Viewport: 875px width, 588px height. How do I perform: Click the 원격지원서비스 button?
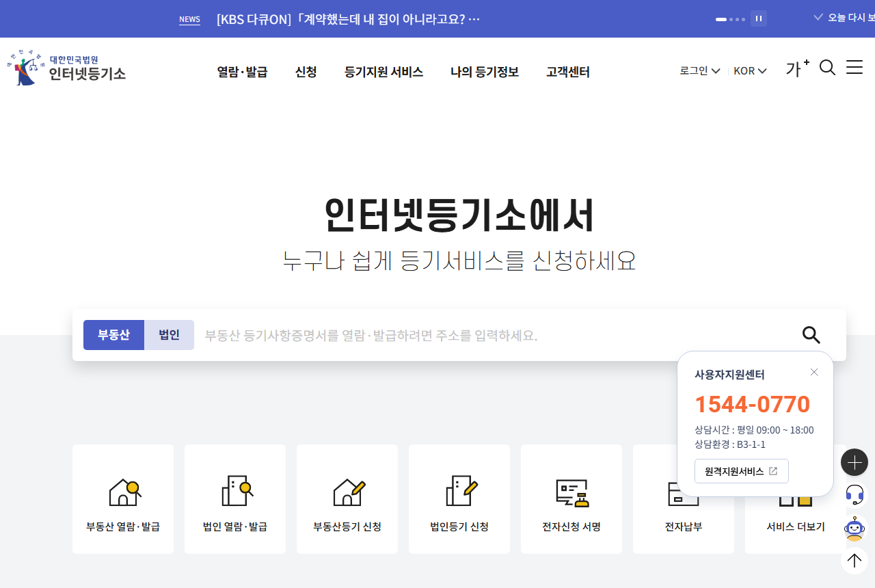[742, 471]
